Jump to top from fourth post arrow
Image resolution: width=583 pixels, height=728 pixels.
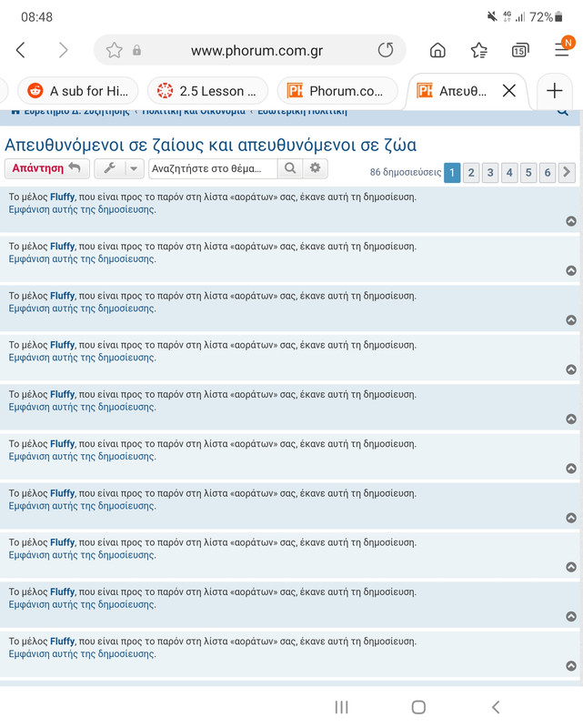(x=571, y=369)
